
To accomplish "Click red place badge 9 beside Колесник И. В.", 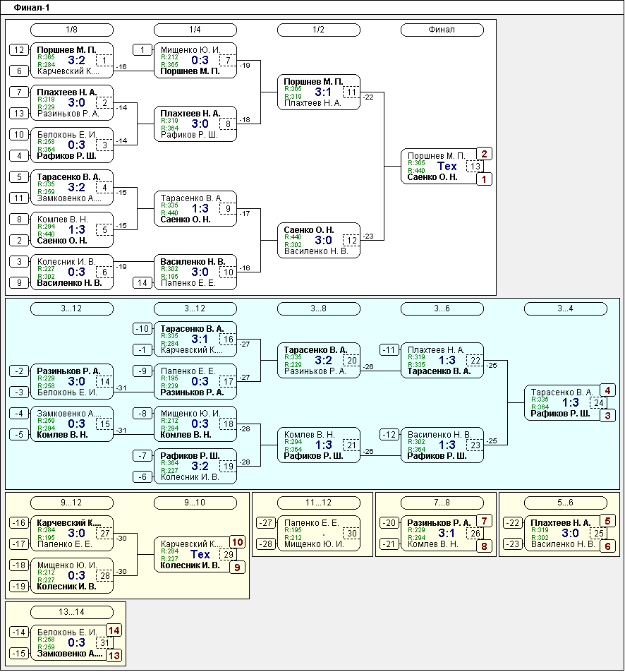I will click(237, 568).
